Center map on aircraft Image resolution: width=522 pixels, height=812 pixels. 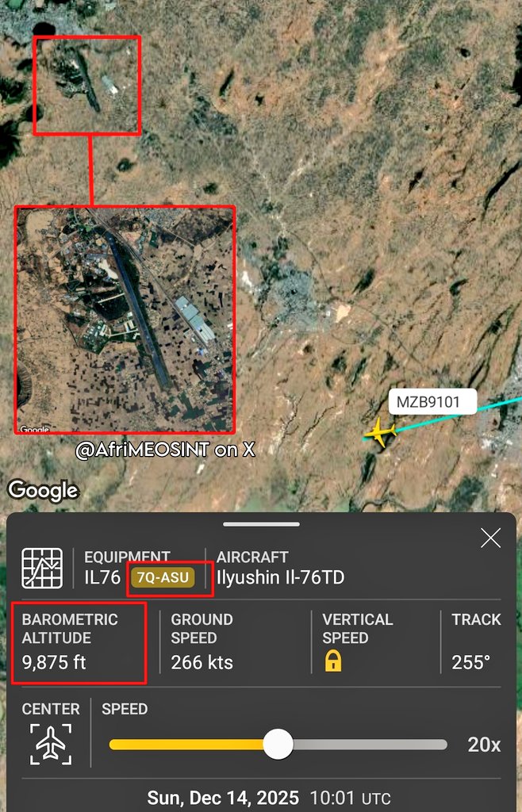(51, 744)
